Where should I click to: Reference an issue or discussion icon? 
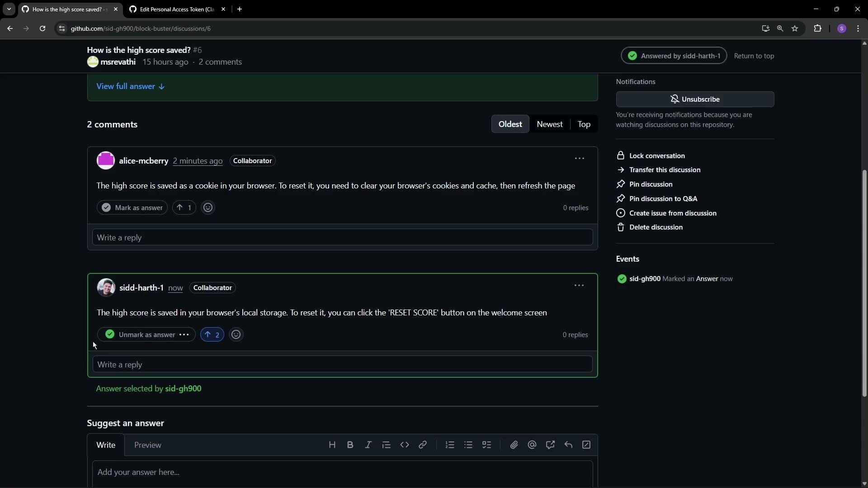pos(550,445)
